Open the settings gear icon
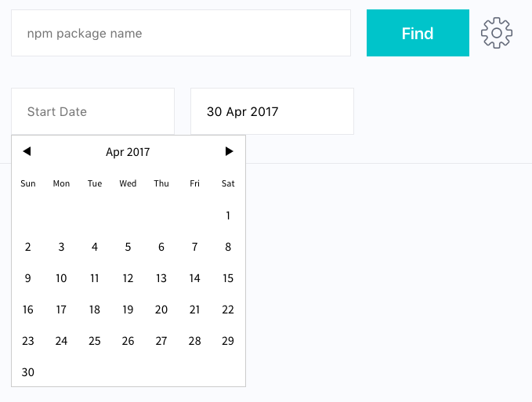The height and width of the screenshot is (402, 532). coord(497,33)
